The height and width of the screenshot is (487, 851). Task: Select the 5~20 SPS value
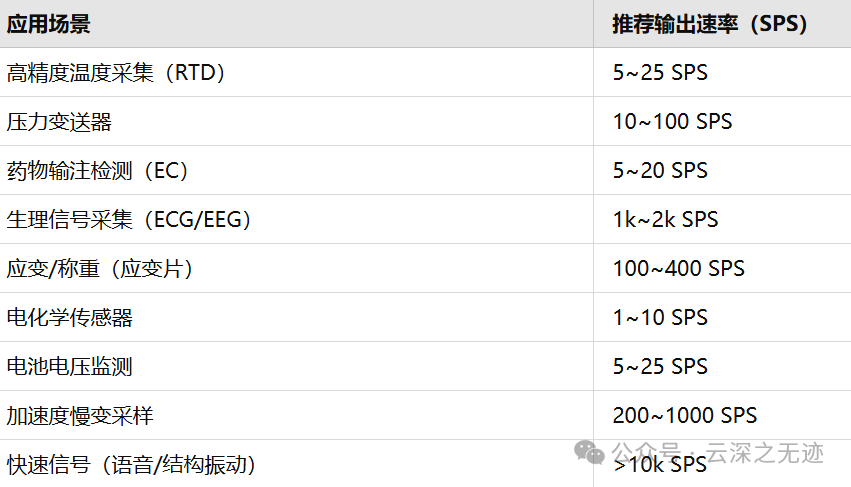click(x=660, y=170)
